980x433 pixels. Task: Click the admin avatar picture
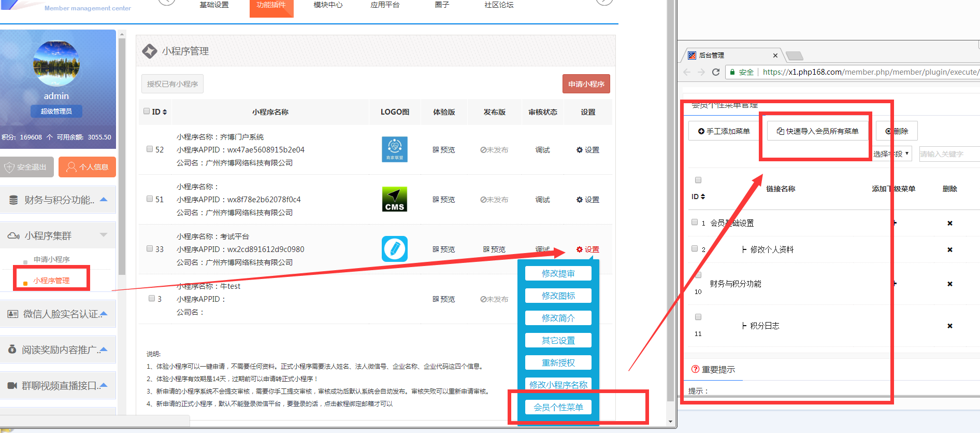(56, 63)
